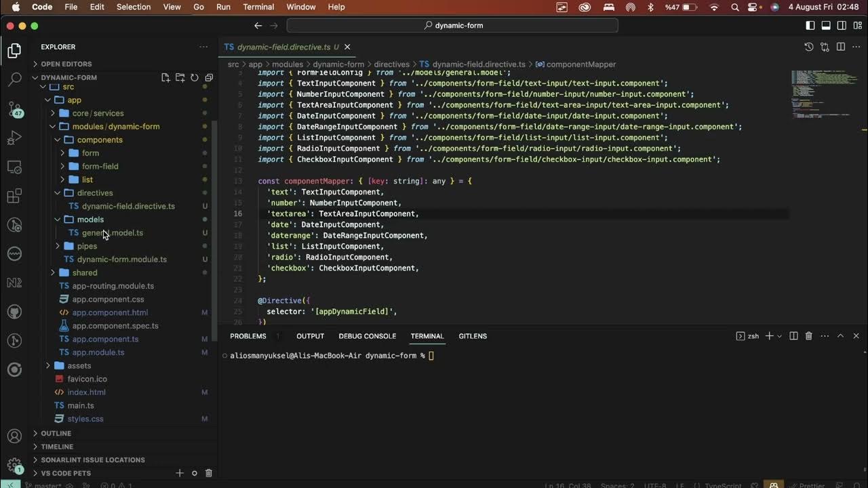
Task: Toggle bottom panel layout button
Action: (826, 26)
